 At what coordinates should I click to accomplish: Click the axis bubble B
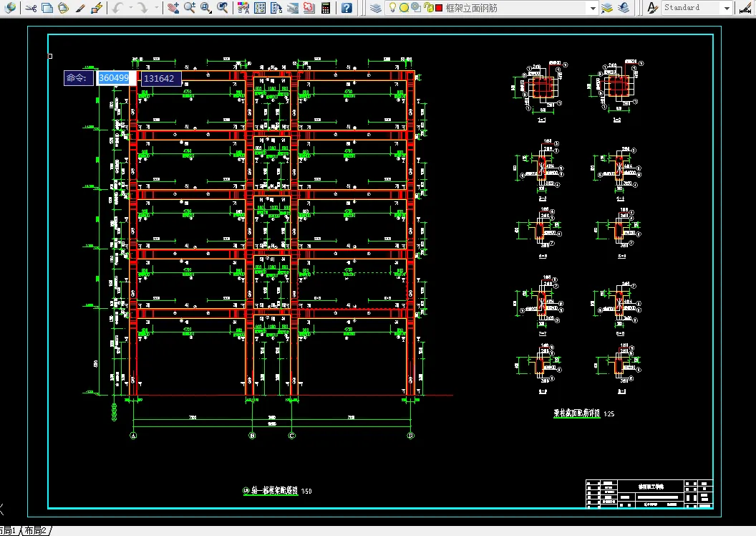tap(252, 436)
